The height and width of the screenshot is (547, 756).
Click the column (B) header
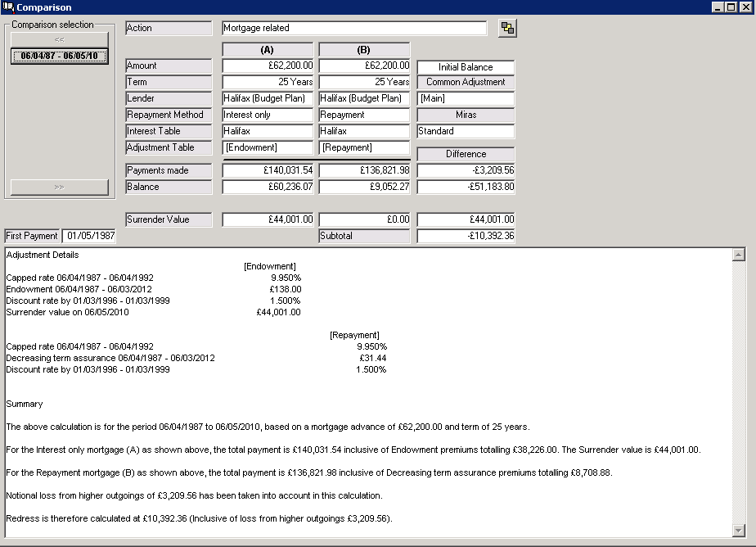(x=364, y=50)
